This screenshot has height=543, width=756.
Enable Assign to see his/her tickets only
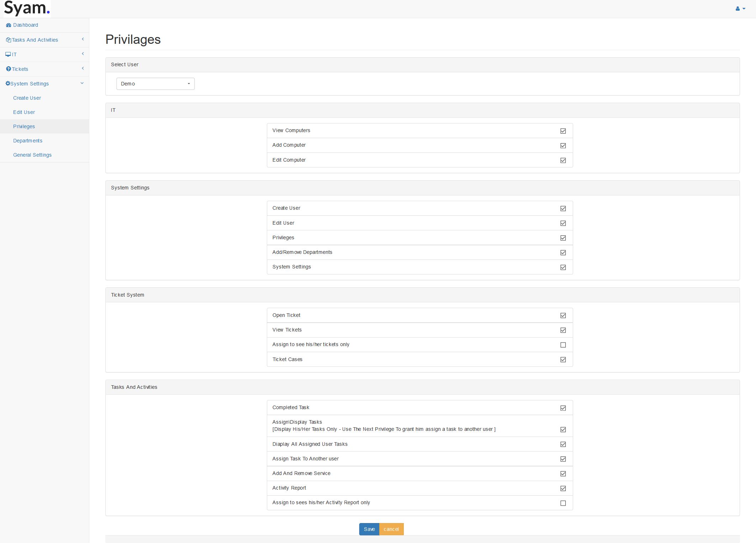click(x=563, y=345)
